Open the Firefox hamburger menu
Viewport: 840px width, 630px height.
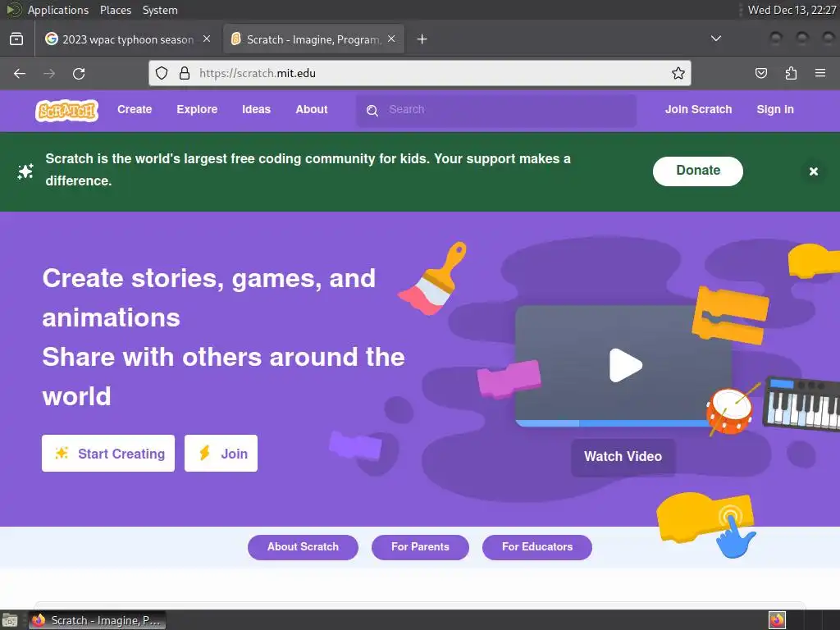[x=820, y=73]
